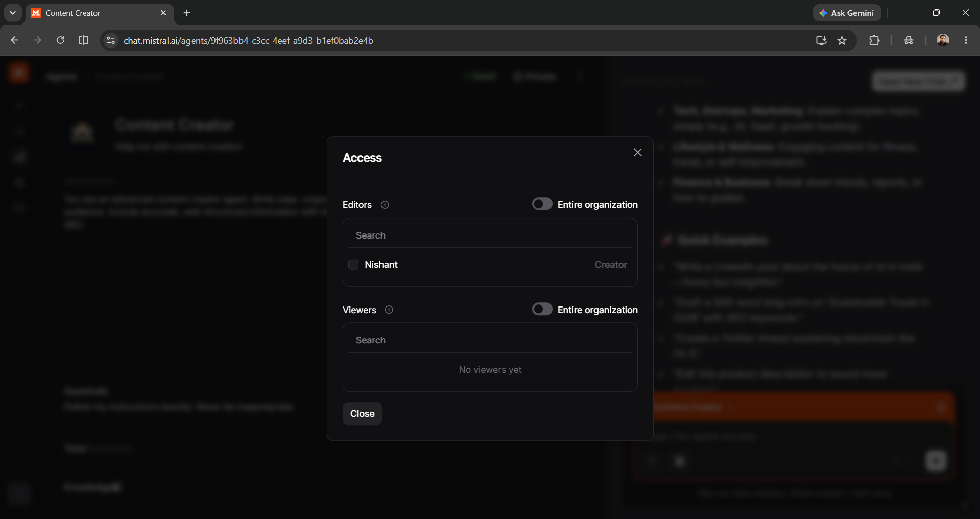Open a new browser tab
This screenshot has height=519, width=980.
click(x=187, y=13)
